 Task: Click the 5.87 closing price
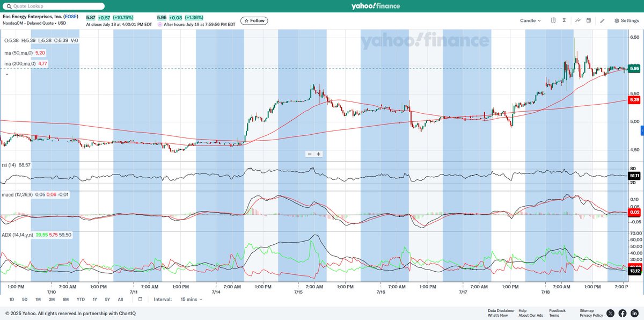pyautogui.click(x=91, y=17)
